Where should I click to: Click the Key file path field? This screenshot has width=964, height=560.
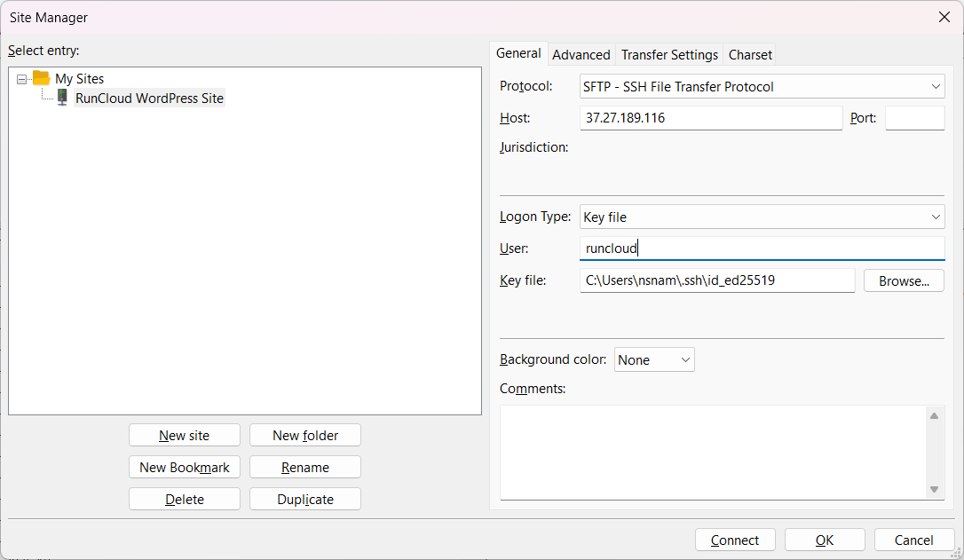(x=717, y=281)
